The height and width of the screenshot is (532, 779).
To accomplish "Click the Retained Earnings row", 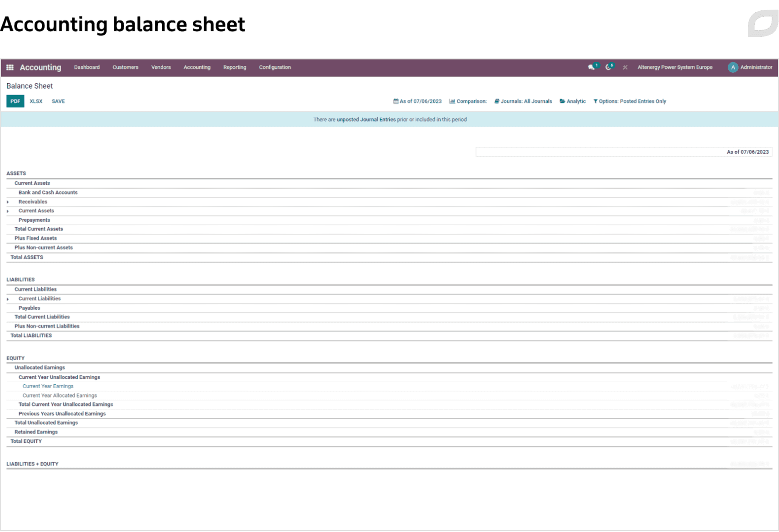I will (389, 432).
